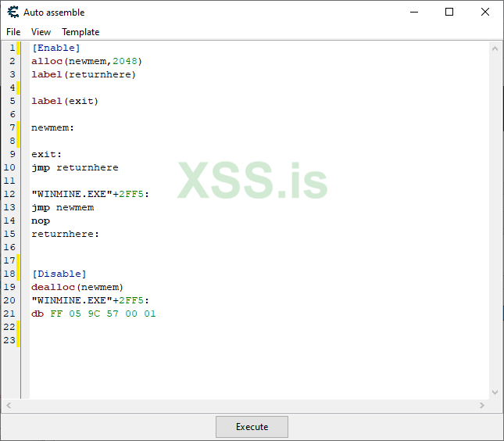
Task: Click the horizontal scrollbar left arrow
Action: (x=9, y=406)
